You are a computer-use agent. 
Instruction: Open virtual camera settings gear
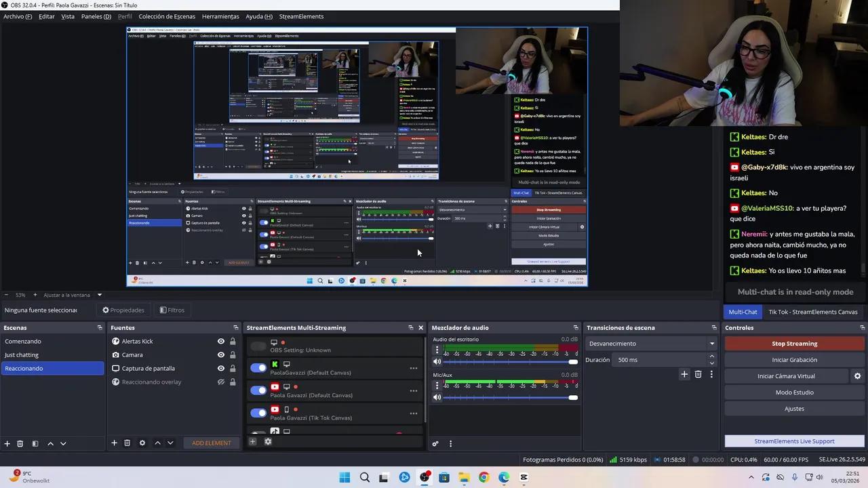pyautogui.click(x=857, y=376)
